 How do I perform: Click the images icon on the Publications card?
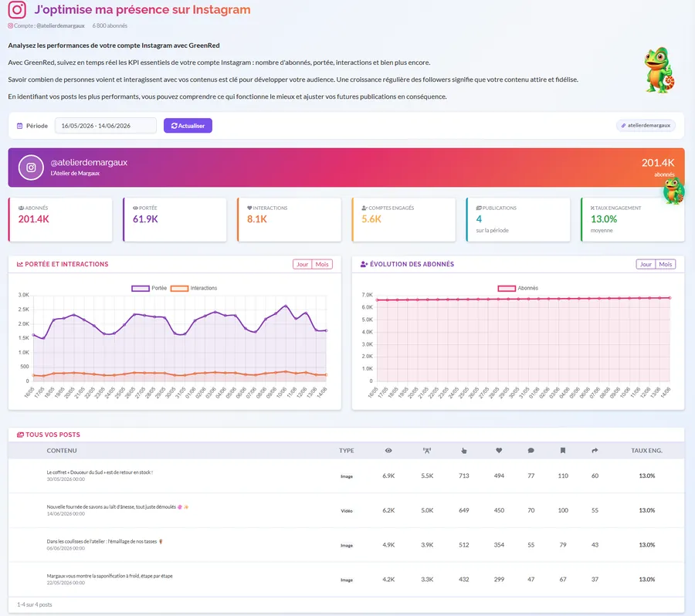tap(479, 208)
